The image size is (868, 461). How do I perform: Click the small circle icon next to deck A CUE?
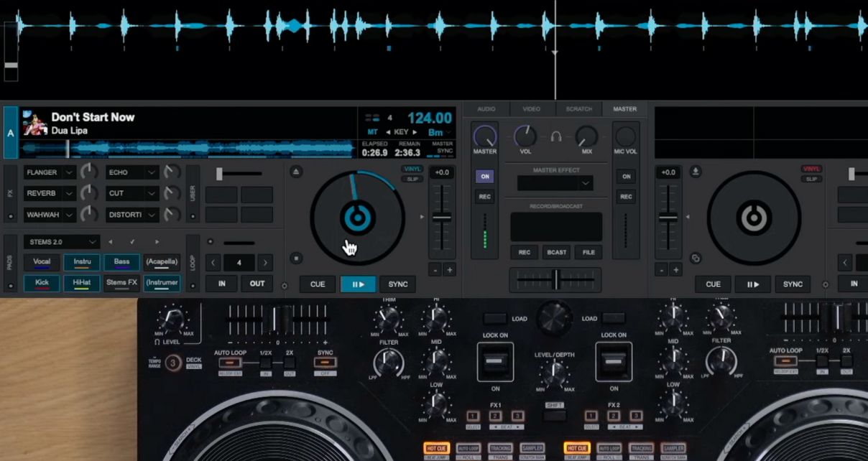285,286
